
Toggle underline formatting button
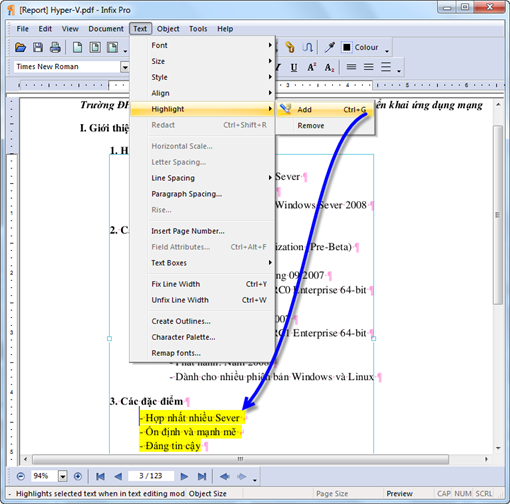(x=294, y=68)
